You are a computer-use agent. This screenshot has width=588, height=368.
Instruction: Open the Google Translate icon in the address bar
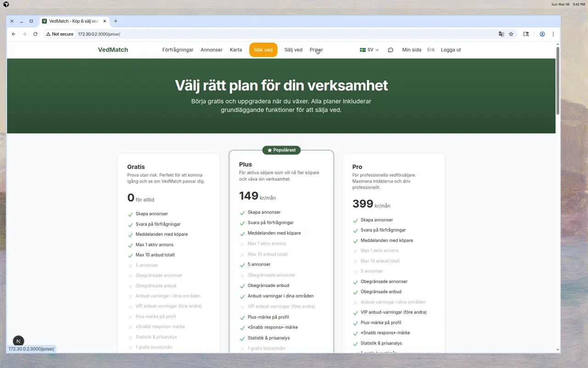pos(501,34)
